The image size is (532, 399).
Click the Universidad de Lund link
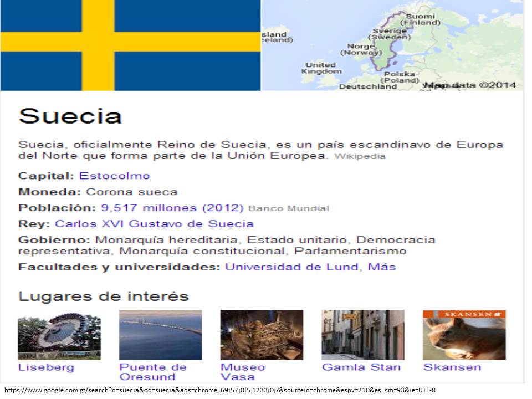pos(292,267)
